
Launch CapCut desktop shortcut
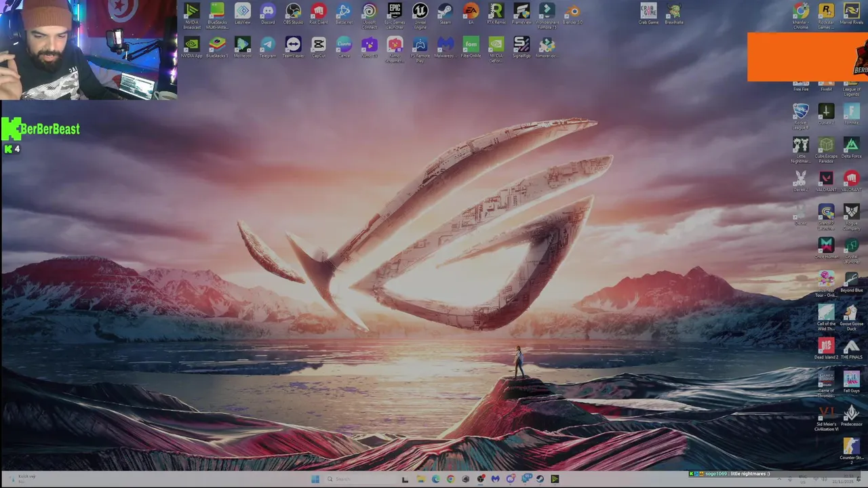[319, 47]
